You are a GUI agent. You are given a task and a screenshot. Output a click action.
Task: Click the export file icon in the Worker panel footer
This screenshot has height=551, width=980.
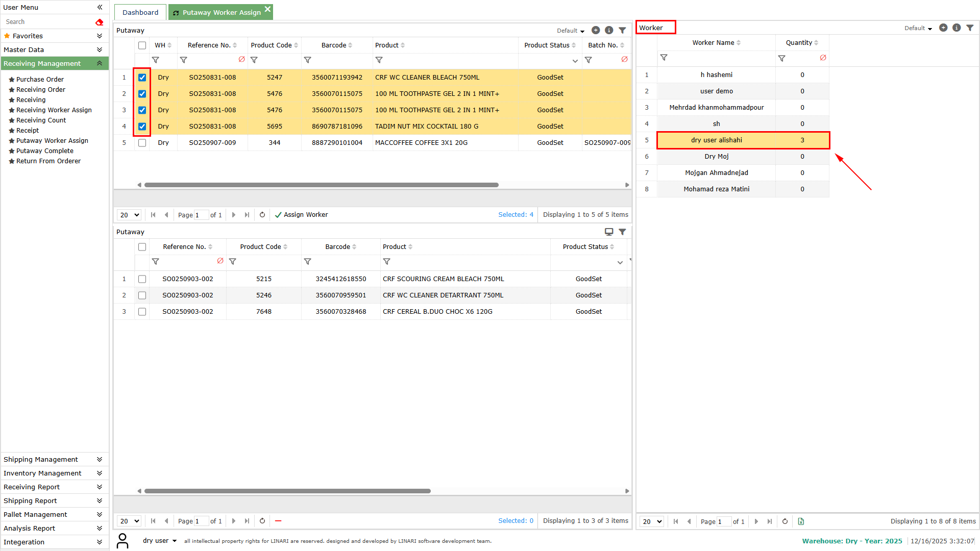[x=800, y=521]
